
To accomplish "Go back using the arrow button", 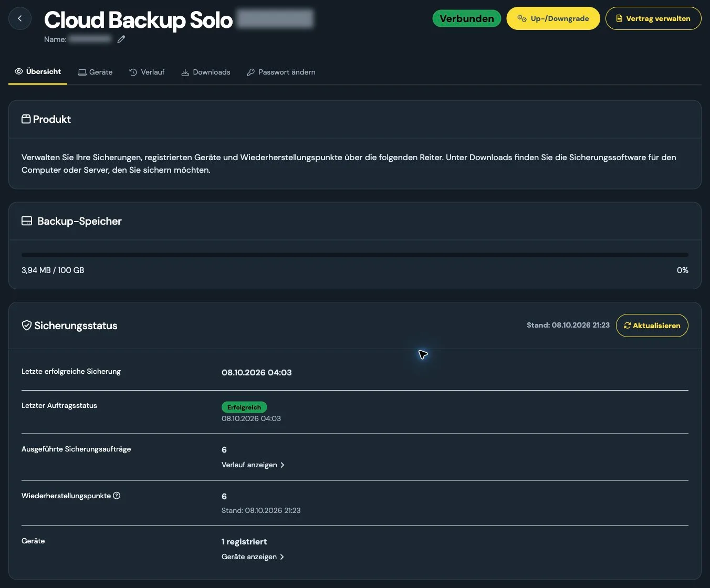I will coord(20,18).
